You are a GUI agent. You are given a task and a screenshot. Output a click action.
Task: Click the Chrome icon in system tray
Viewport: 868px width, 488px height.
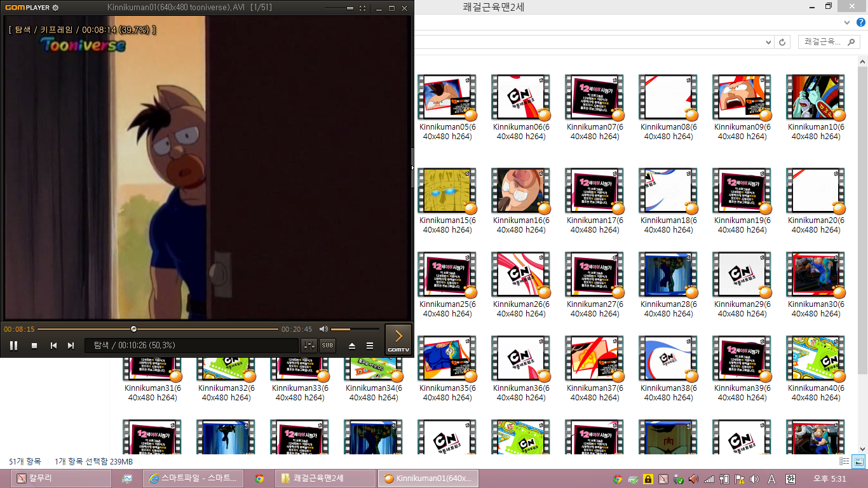coord(618,479)
